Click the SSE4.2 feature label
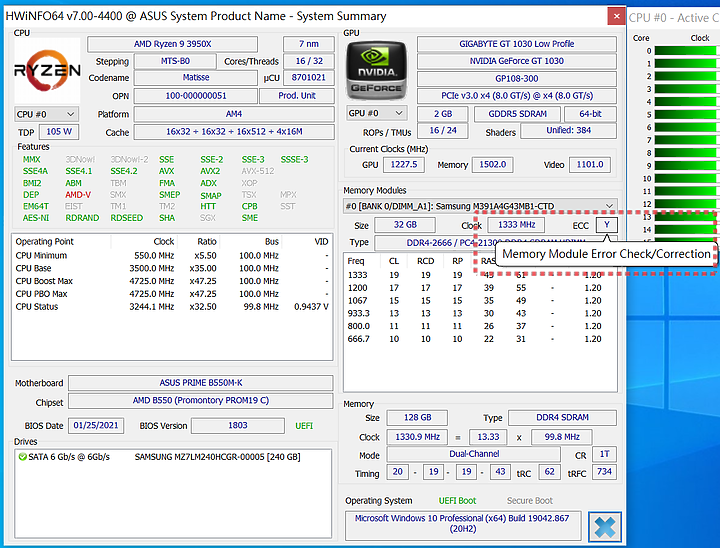Viewport: 720px width, 548px height. pos(124,171)
